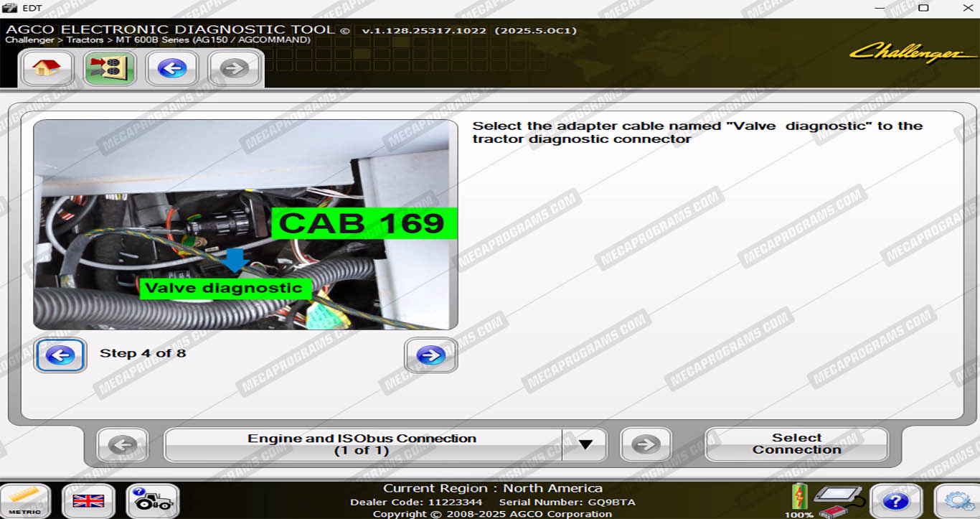The width and height of the screenshot is (980, 519).
Task: Click the gray forward arrow in top toolbar
Action: pyautogui.click(x=234, y=69)
